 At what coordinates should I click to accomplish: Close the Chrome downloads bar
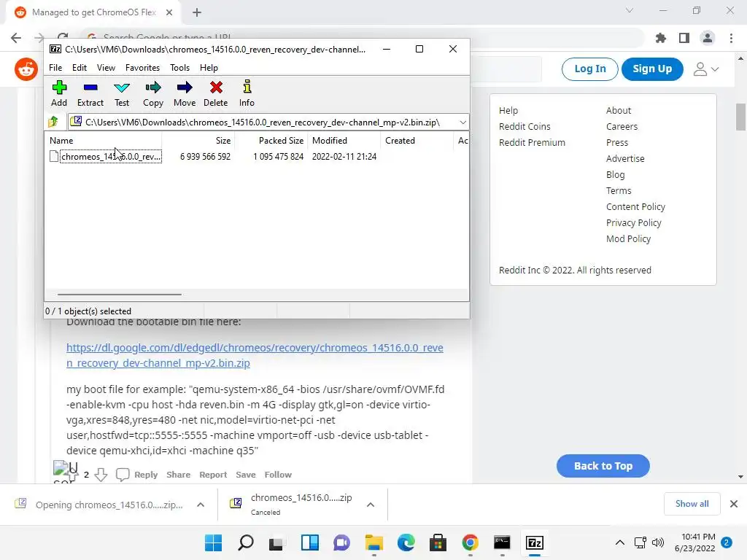[x=734, y=504]
